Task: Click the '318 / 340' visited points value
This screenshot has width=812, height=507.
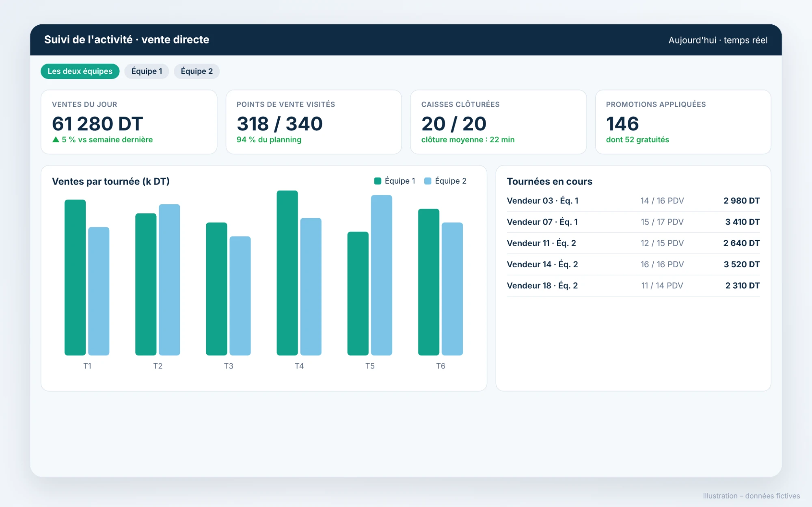Action: [280, 123]
